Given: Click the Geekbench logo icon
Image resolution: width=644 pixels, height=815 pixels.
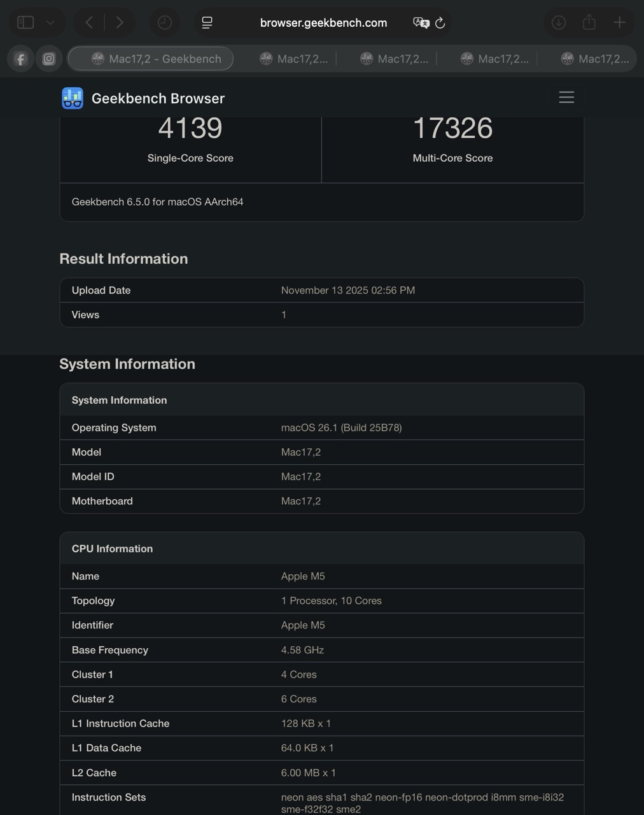Looking at the screenshot, I should tap(73, 98).
